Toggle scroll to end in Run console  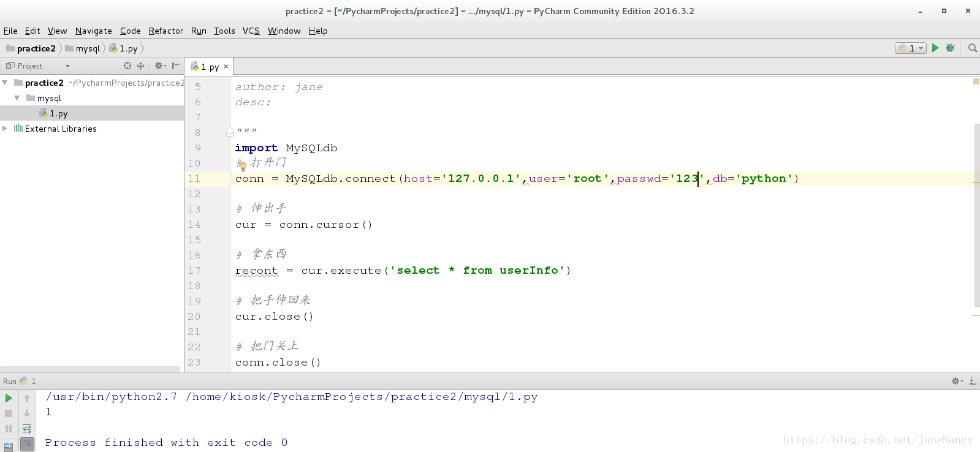click(27, 444)
